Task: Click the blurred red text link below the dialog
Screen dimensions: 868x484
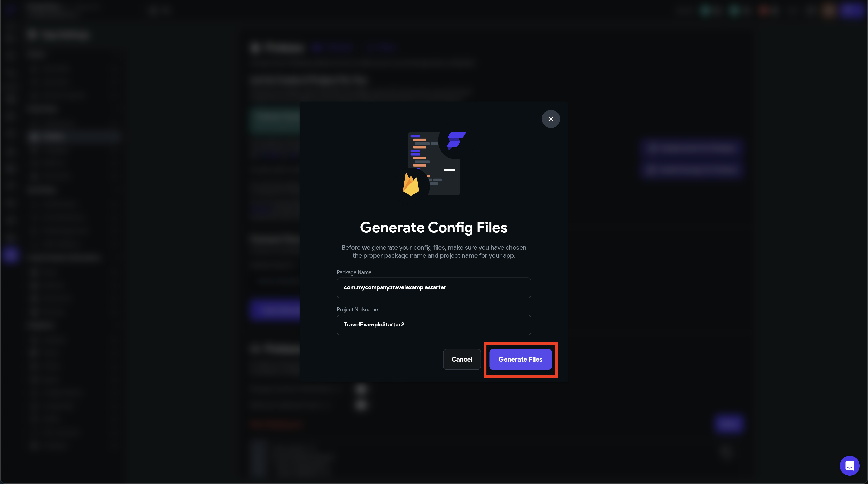Action: pos(276,424)
